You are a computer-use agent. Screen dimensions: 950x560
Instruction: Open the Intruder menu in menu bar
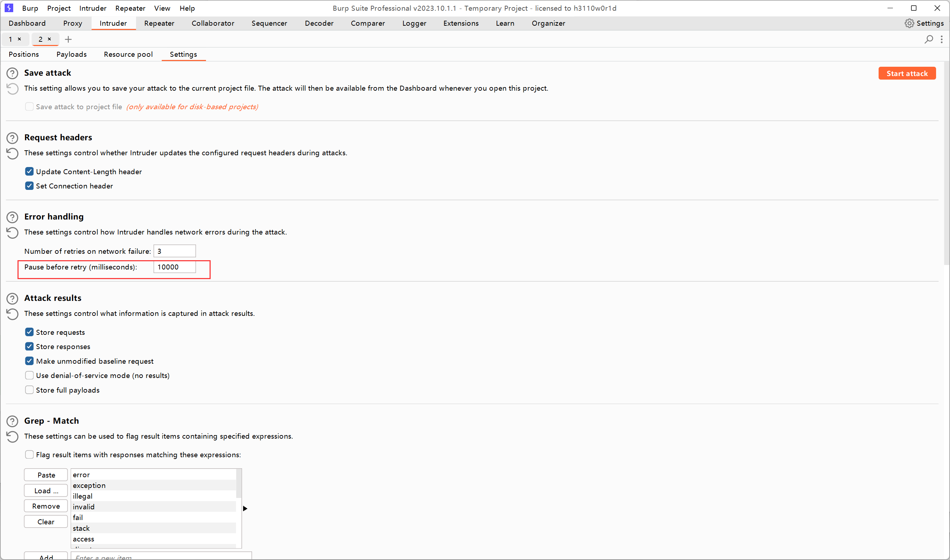click(93, 8)
